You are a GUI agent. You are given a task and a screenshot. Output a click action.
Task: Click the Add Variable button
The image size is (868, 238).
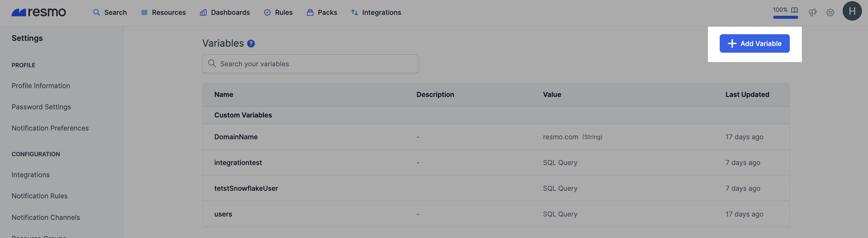coord(754,44)
